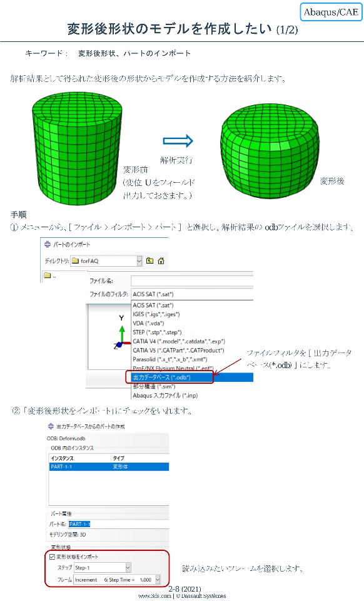The height and width of the screenshot is (601, 364).
Task: Click the 変形体 type cell
Action: (x=120, y=466)
